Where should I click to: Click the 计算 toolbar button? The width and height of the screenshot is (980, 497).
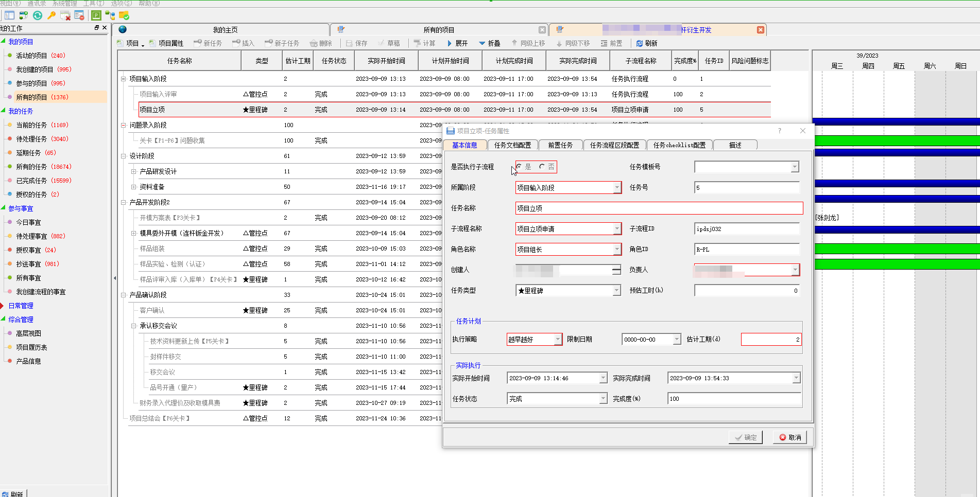[425, 43]
